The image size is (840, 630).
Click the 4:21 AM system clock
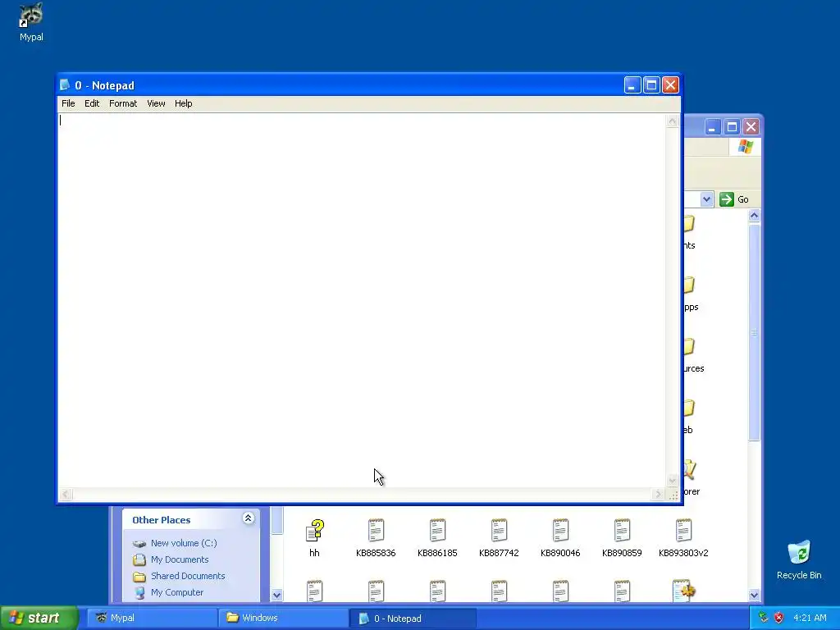[810, 618]
